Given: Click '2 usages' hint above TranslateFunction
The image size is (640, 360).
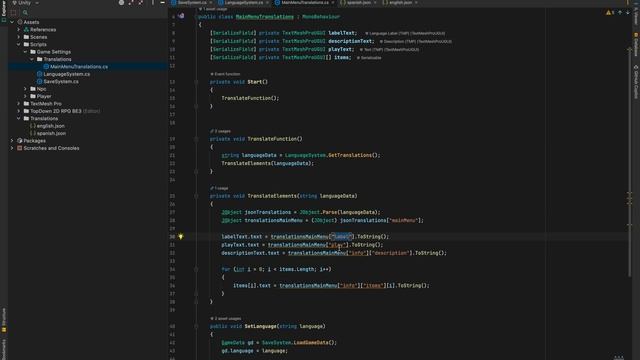Looking at the screenshot, I should [220, 131].
